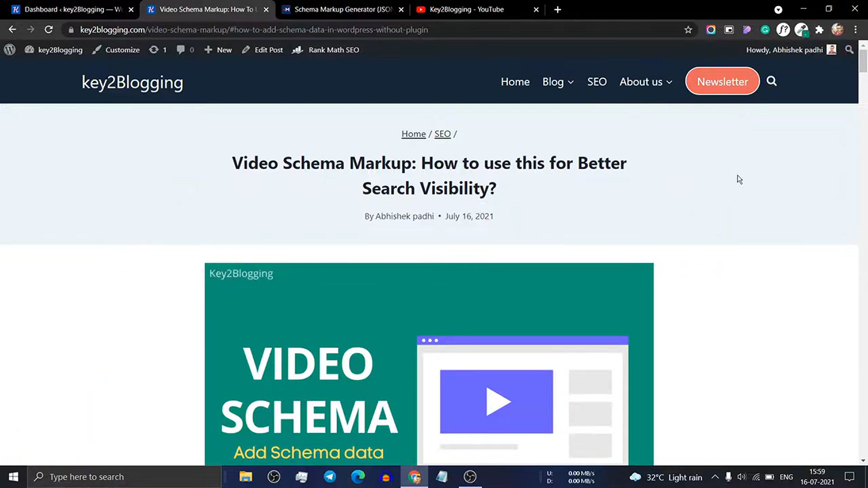Image resolution: width=868 pixels, height=488 pixels.
Task: Open the admin bar search icon
Action: (849, 50)
